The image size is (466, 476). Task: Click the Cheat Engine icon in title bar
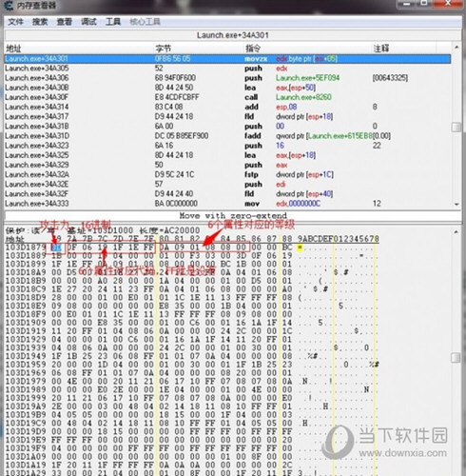(x=9, y=5)
